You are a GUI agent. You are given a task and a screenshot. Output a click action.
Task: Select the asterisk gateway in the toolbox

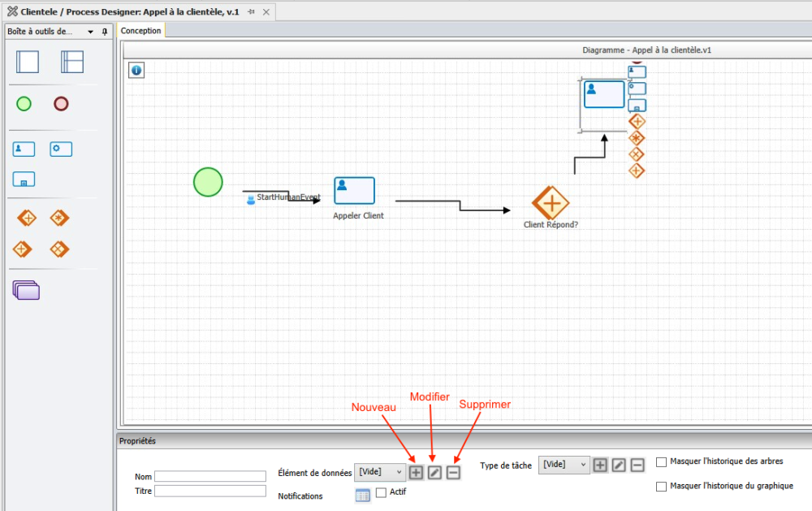point(59,219)
